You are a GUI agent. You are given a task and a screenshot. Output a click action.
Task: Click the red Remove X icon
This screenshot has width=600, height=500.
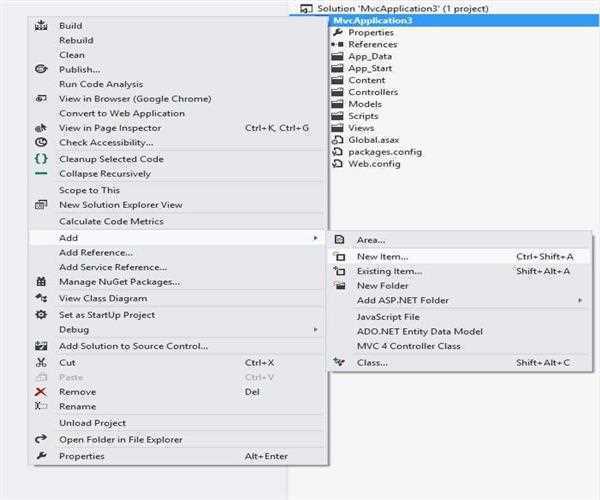coord(40,392)
